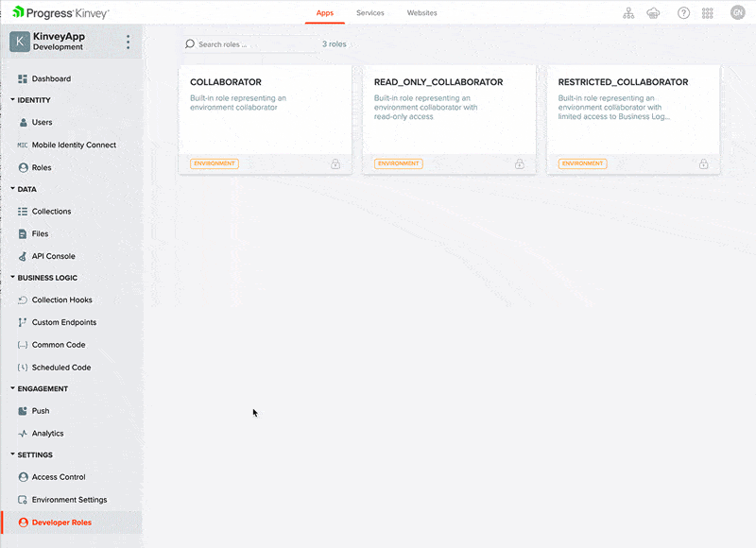Click the Progress Kinvey logo
This screenshot has width=756, height=548.
coord(61,13)
